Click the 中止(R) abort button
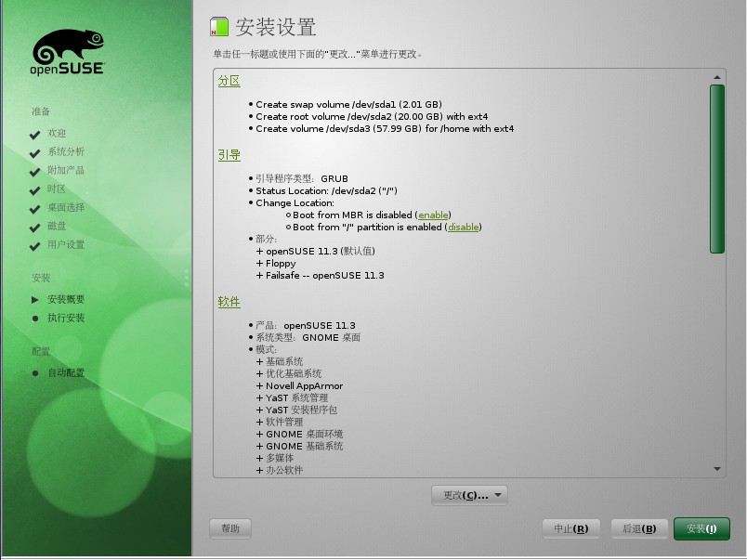This screenshot has width=747, height=560. tap(570, 528)
